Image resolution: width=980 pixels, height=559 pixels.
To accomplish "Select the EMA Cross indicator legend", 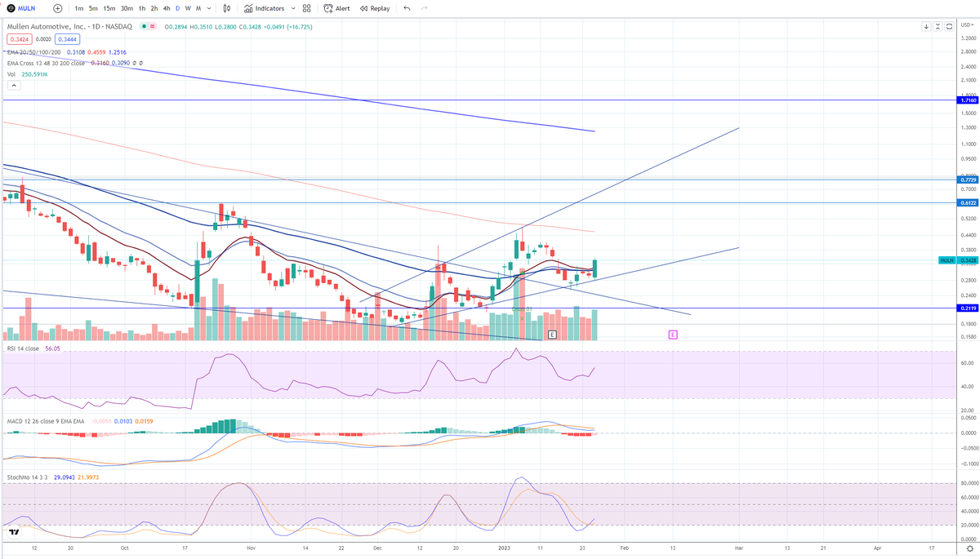I will 47,62.
